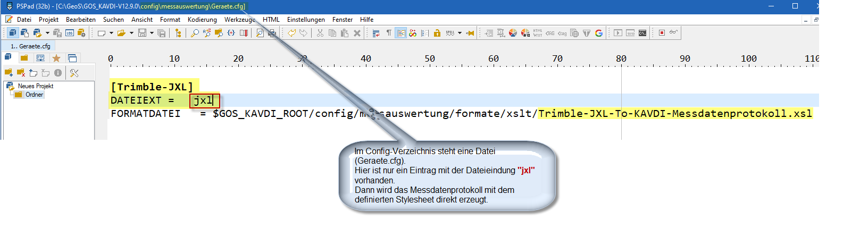Image resolution: width=868 pixels, height=228 pixels.
Task: Select the Ordner item in project tree
Action: [34, 95]
